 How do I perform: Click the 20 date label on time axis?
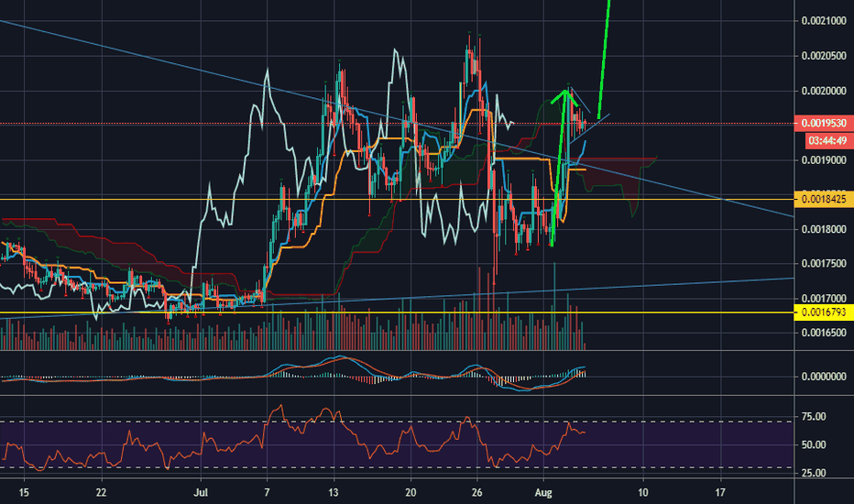411,493
